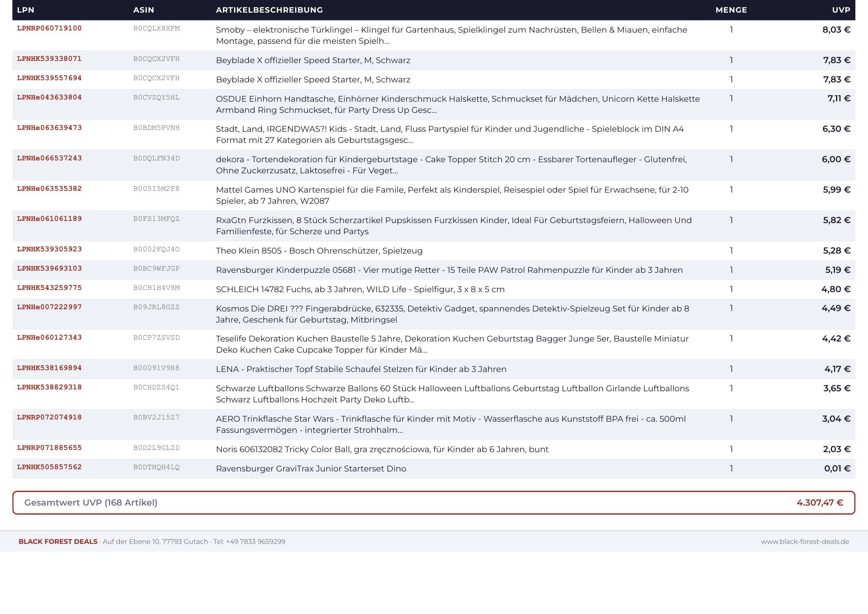Select LPN code LPNHK539557694
The width and height of the screenshot is (868, 614).
coord(49,78)
